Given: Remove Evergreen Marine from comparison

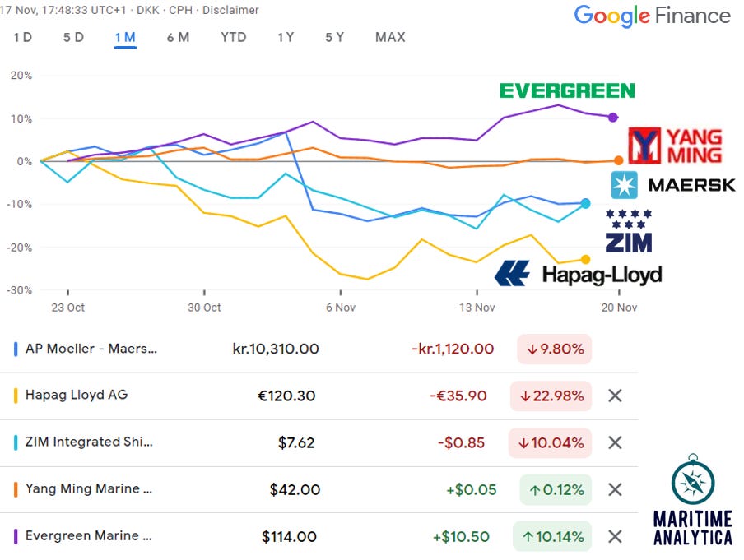Looking at the screenshot, I should [x=615, y=537].
